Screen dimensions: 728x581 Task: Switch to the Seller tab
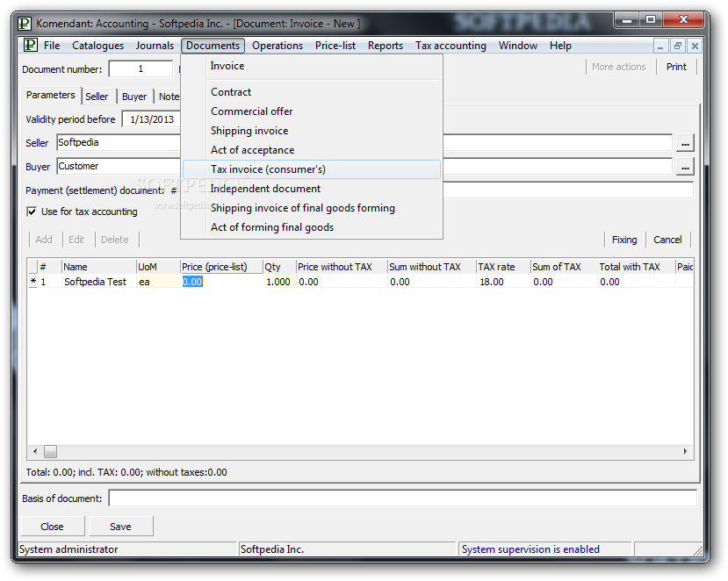click(97, 97)
